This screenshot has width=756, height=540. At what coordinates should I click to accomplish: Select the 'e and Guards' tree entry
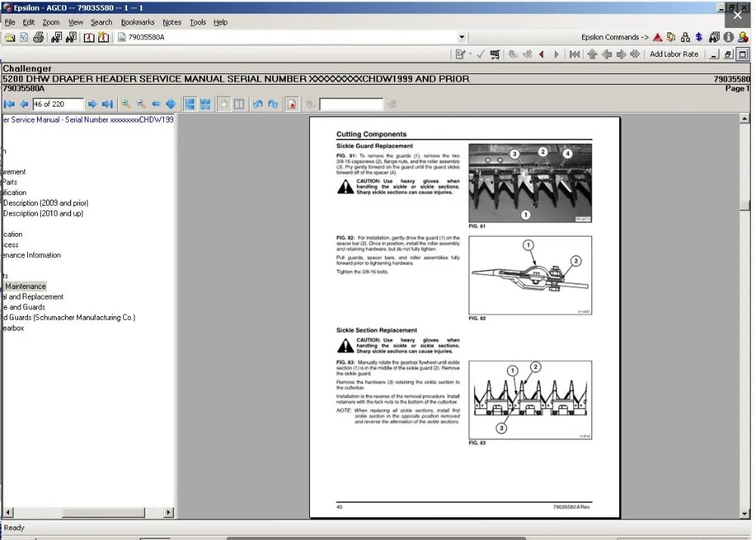pyautogui.click(x=23, y=308)
